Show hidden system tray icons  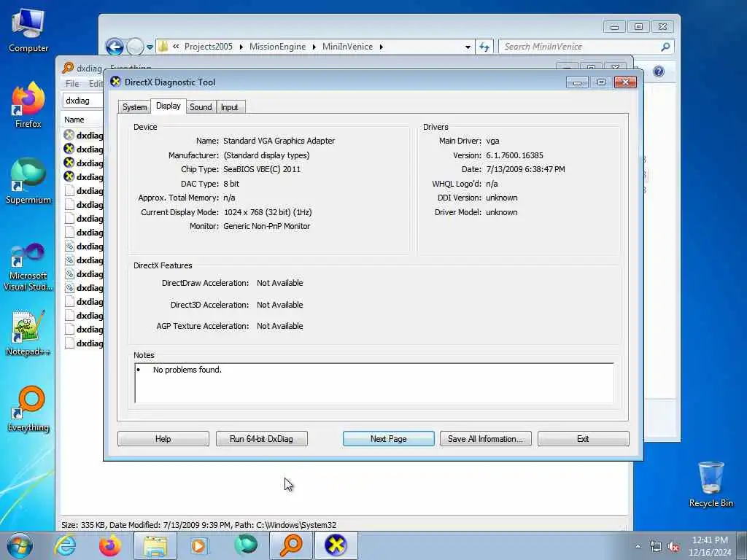pyautogui.click(x=638, y=547)
